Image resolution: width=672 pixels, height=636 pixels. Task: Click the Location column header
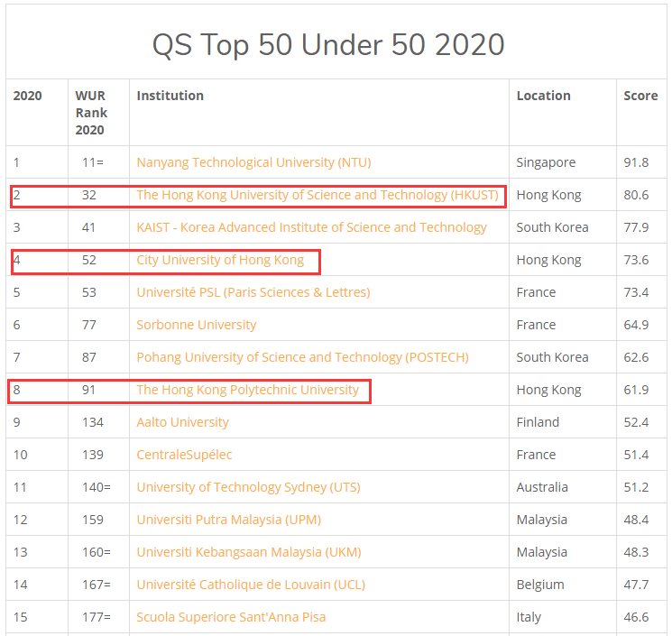tap(543, 96)
